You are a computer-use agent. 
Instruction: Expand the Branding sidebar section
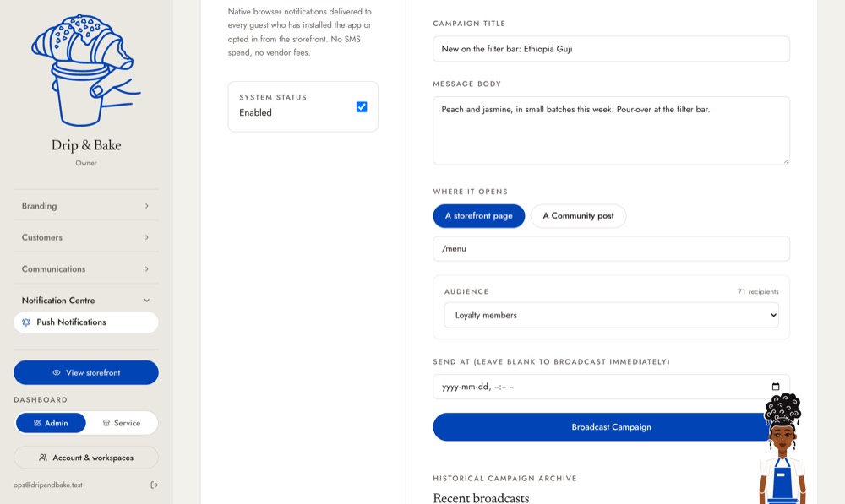pos(85,206)
